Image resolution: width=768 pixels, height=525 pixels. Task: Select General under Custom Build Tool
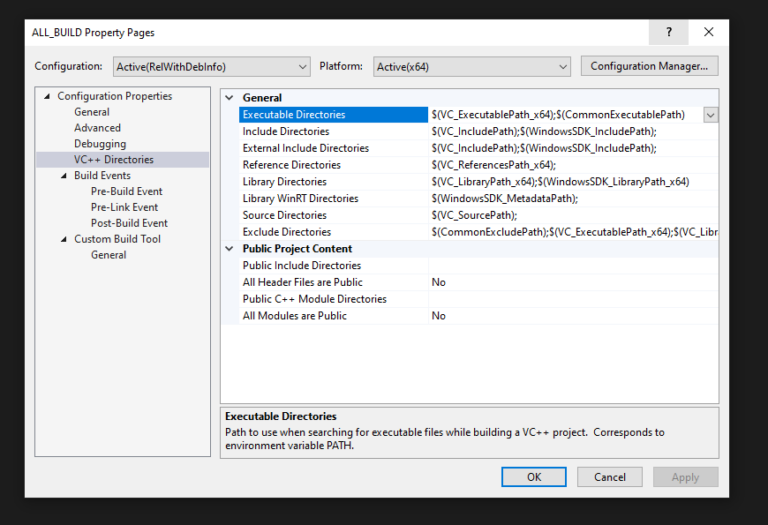click(x=108, y=255)
